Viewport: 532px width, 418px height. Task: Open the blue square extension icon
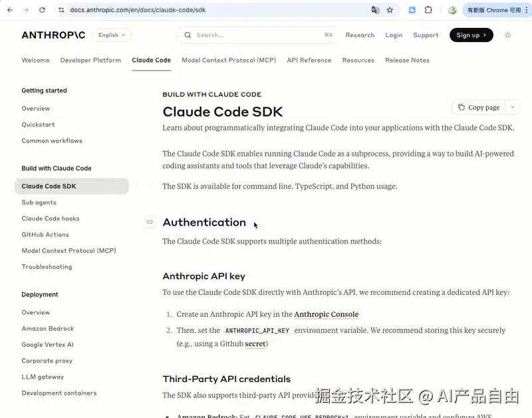(412, 10)
